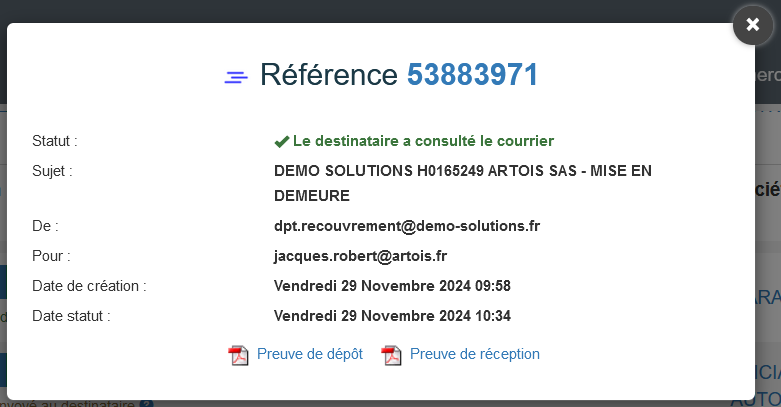Click the "Pour :" label
Viewport: 781px width, 407px height.
point(51,256)
